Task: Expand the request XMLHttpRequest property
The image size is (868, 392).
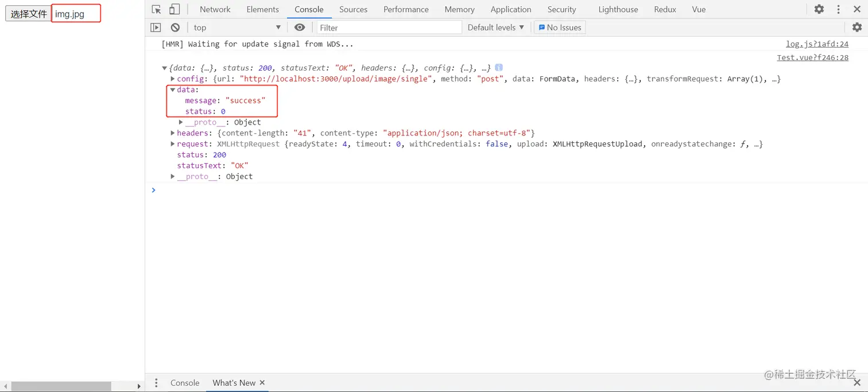Action: [173, 144]
